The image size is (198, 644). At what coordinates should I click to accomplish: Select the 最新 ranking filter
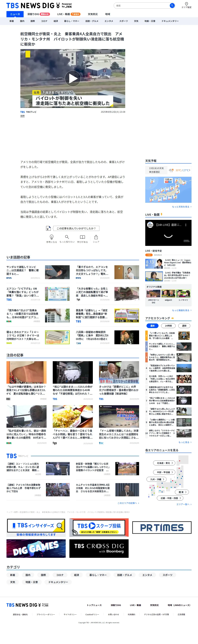[x=153, y=325]
